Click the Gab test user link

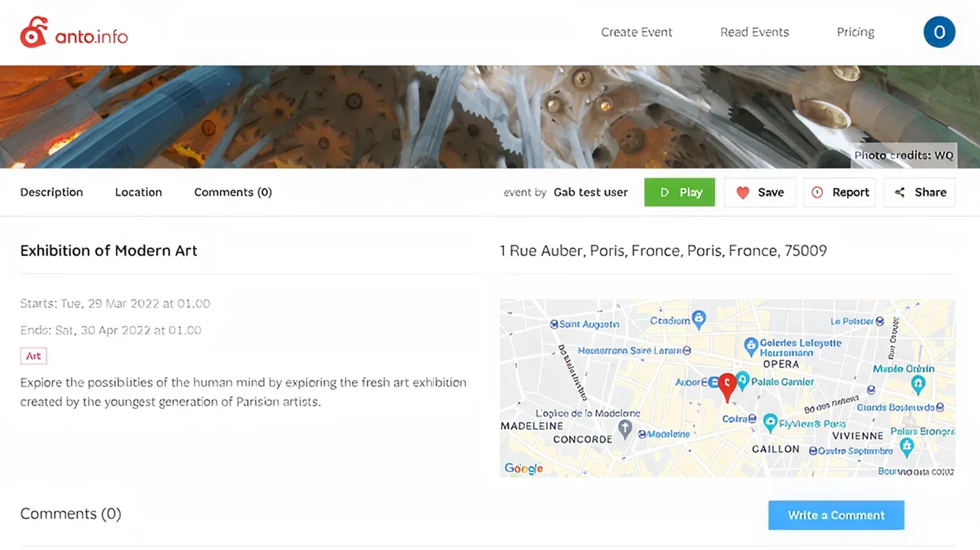coord(590,193)
